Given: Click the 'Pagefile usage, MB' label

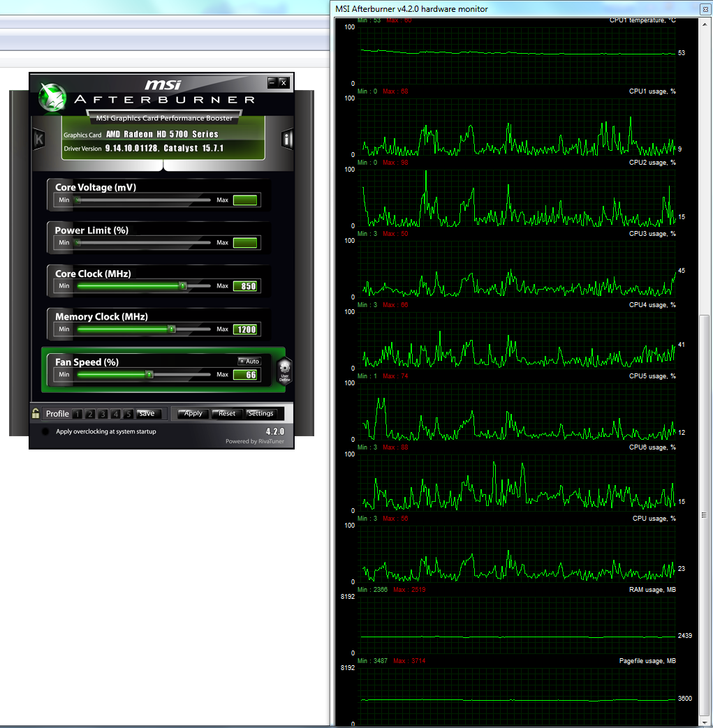Looking at the screenshot, I should [x=647, y=661].
